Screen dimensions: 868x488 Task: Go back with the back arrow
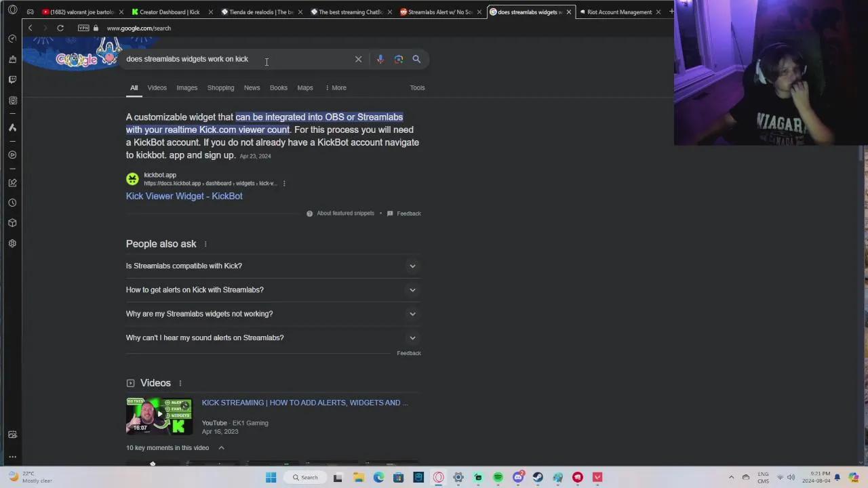(30, 28)
